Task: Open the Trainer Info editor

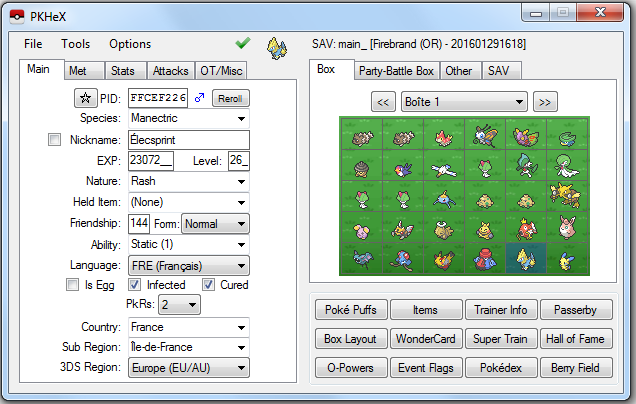Action: click(501, 310)
